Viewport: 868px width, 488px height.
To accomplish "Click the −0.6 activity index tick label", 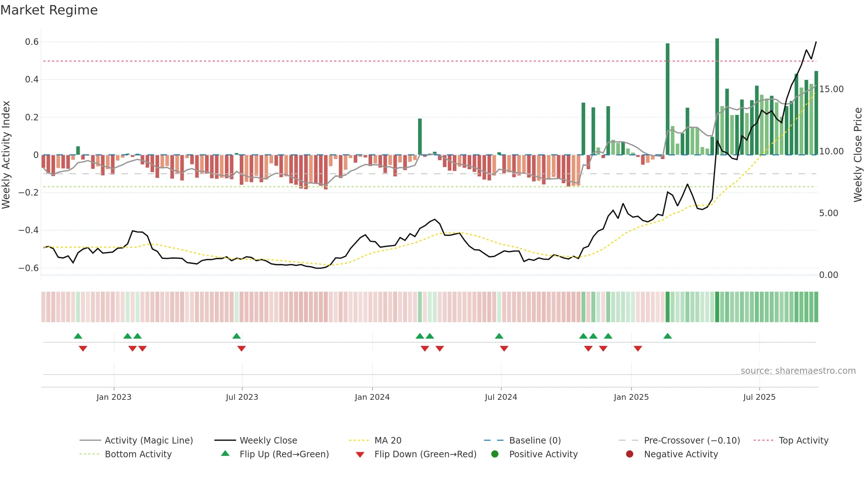I will (28, 268).
